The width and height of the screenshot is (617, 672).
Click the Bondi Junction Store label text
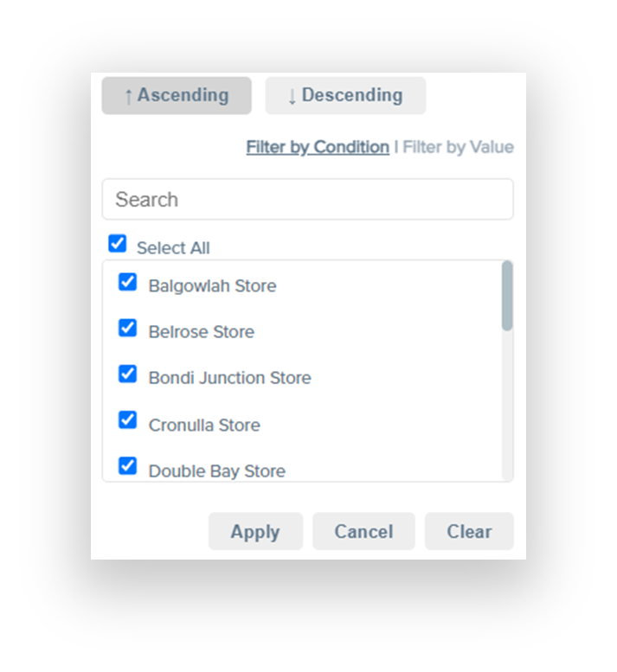[x=229, y=378]
